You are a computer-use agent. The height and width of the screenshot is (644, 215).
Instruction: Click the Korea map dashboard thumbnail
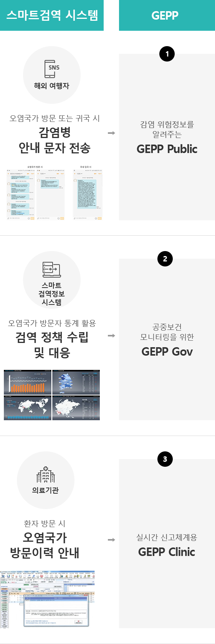[x=76, y=382]
